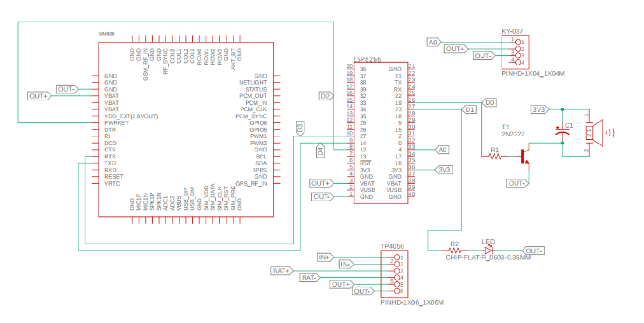Click the BAT+ net label

pyautogui.click(x=283, y=271)
